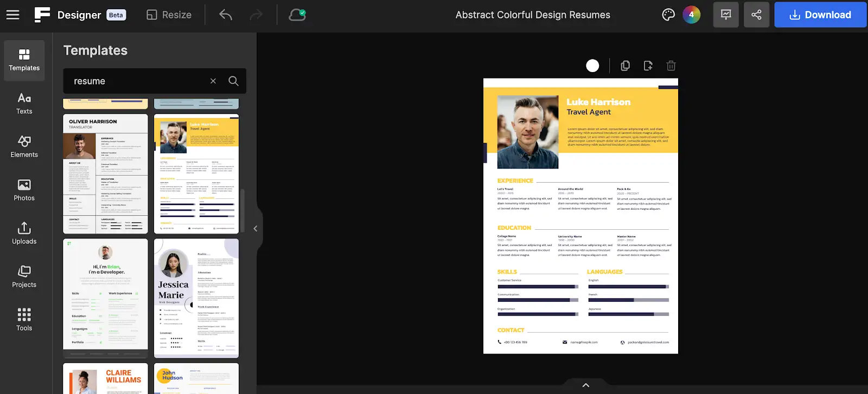The width and height of the screenshot is (868, 394).
Task: Select the email envelope icon on canvas
Action: pos(565,342)
